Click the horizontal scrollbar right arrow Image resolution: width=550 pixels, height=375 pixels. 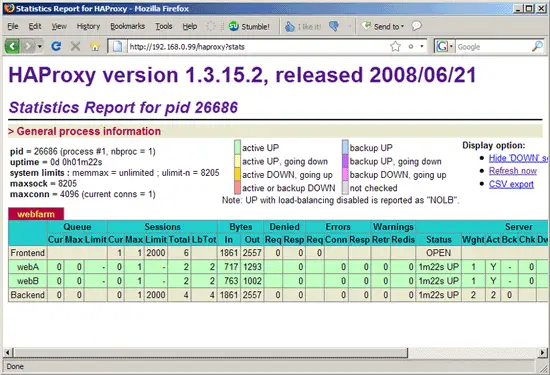pos(543,352)
